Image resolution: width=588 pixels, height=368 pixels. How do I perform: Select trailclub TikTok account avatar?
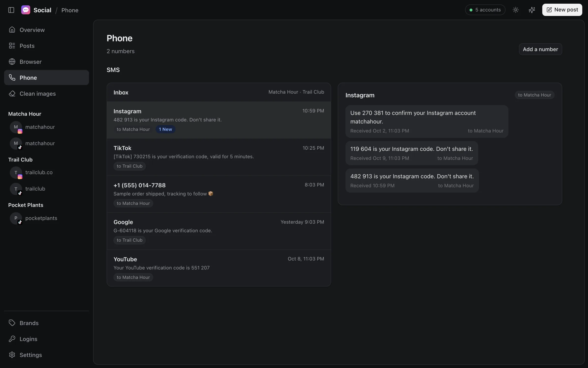(16, 189)
